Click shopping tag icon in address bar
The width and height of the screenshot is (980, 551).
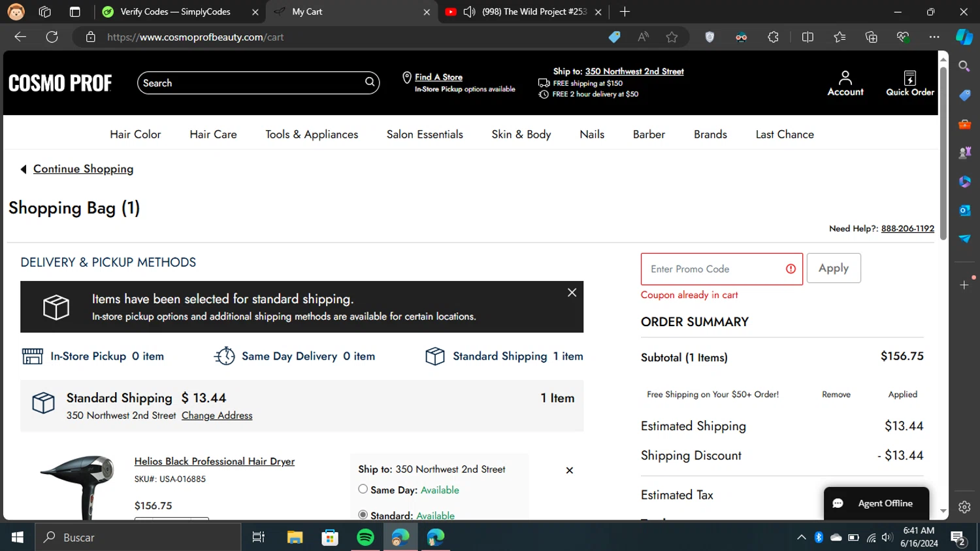614,37
